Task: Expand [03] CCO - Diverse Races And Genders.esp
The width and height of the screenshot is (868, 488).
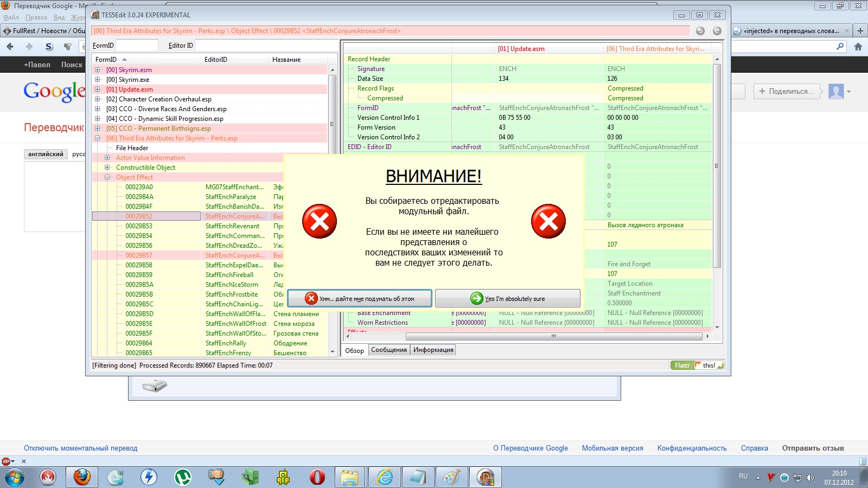Action: click(98, 109)
